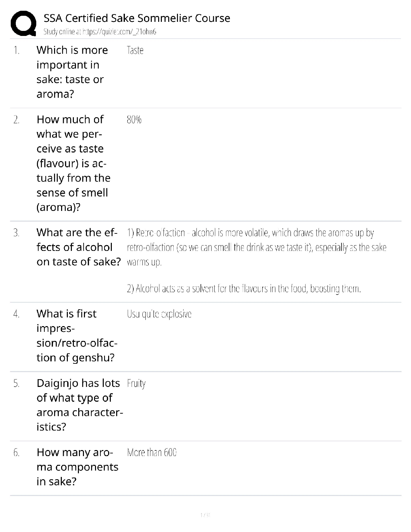Click the "80%" answer
Viewport: 411px width, 532px height.
click(x=134, y=120)
